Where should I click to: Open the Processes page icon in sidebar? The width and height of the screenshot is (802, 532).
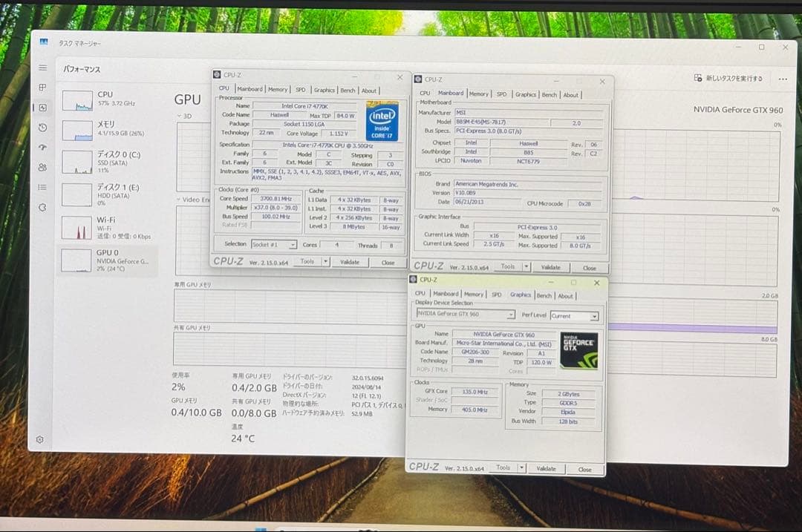click(x=43, y=88)
